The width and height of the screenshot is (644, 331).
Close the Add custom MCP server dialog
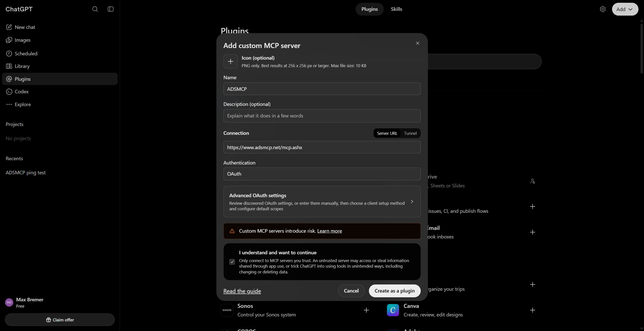[418, 43]
